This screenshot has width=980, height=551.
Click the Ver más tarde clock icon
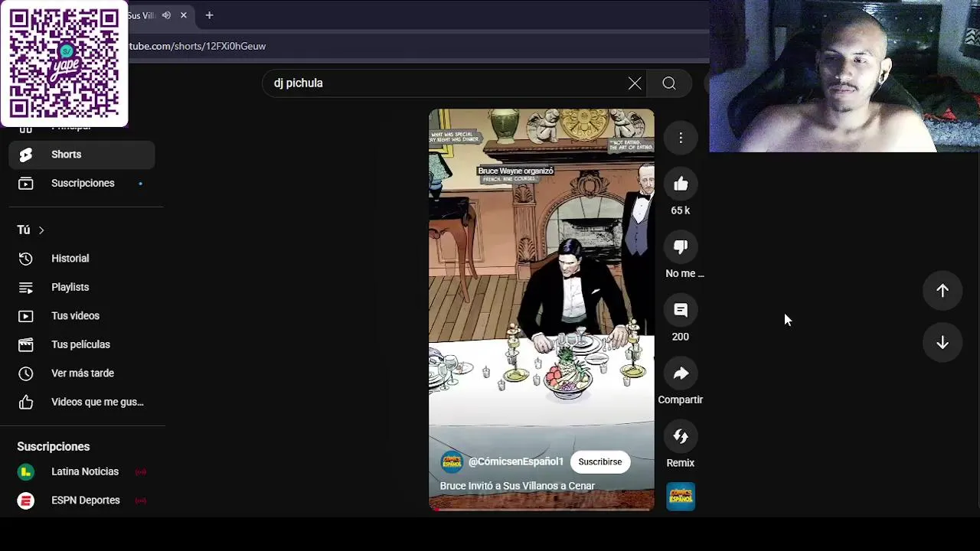point(26,373)
